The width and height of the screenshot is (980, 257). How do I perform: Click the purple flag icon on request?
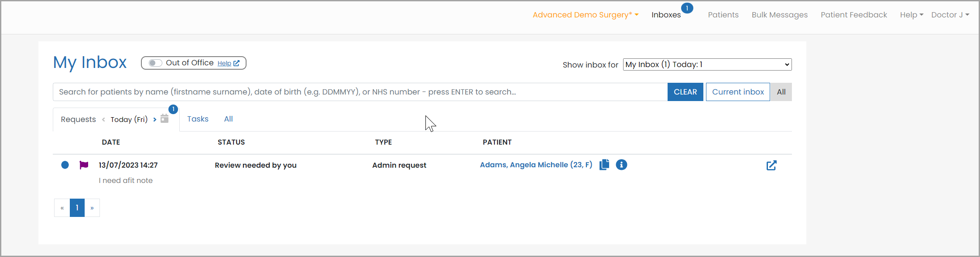[84, 165]
